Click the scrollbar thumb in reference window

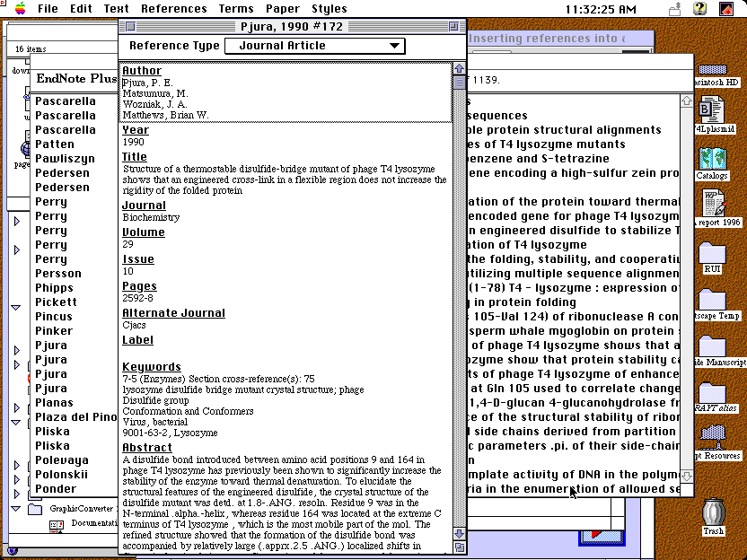[x=460, y=83]
